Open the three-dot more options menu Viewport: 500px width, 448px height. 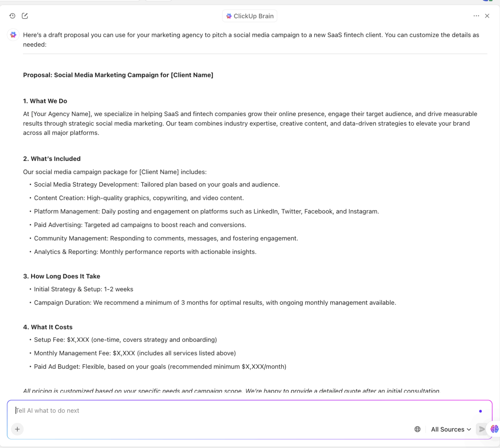click(476, 16)
